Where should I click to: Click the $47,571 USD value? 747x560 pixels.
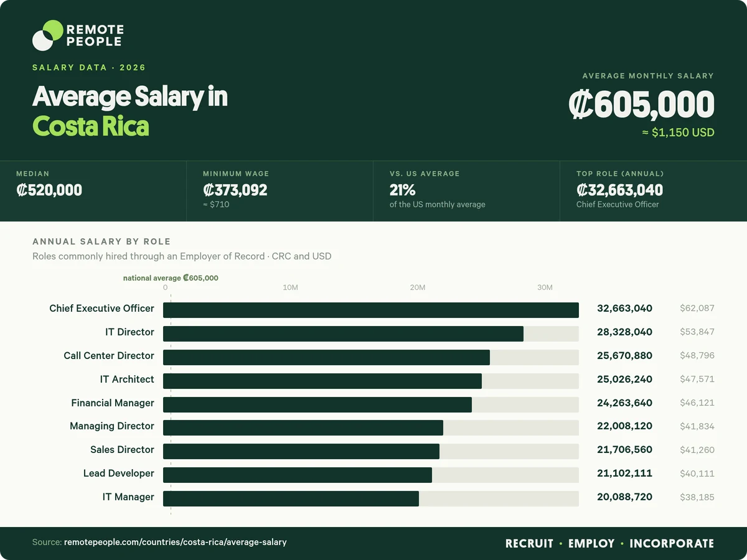pos(697,380)
